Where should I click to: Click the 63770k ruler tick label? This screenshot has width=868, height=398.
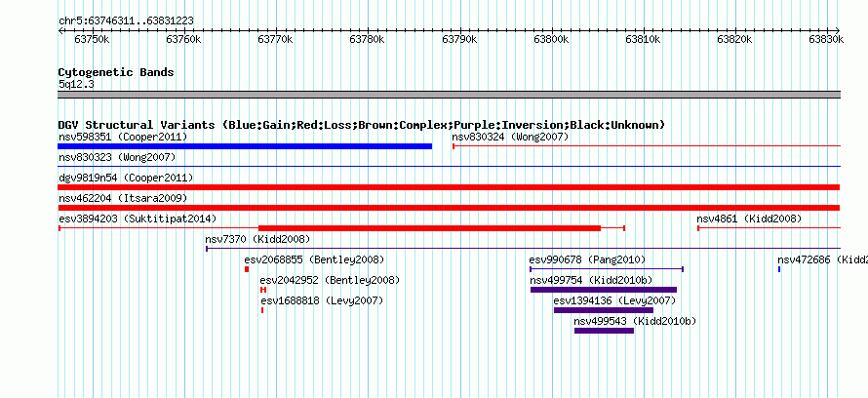(x=276, y=39)
